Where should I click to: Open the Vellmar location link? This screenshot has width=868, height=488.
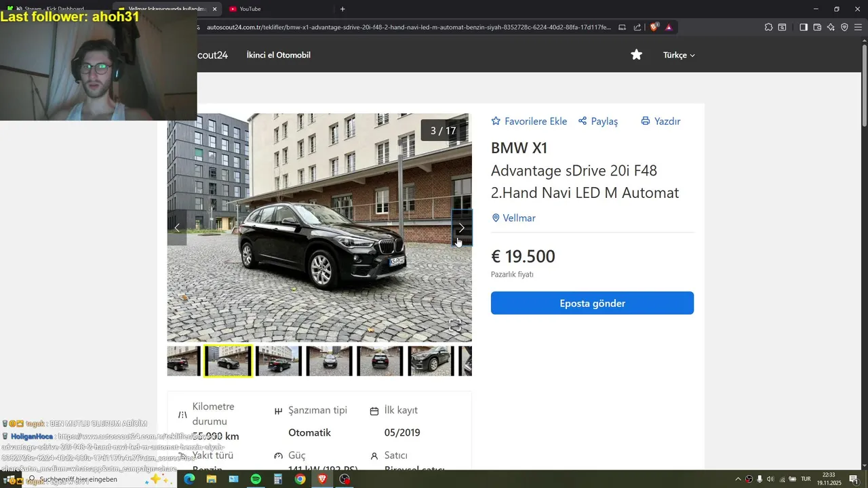tap(513, 218)
